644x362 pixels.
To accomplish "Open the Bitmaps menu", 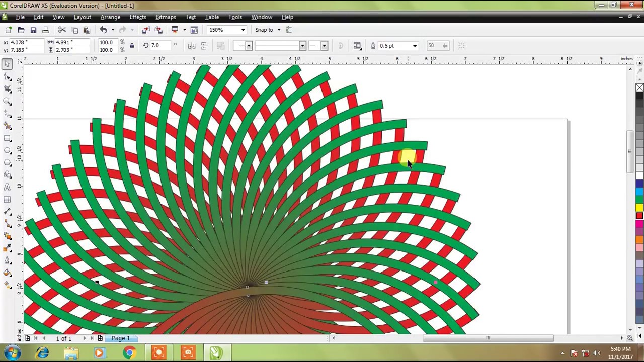I will point(166,17).
